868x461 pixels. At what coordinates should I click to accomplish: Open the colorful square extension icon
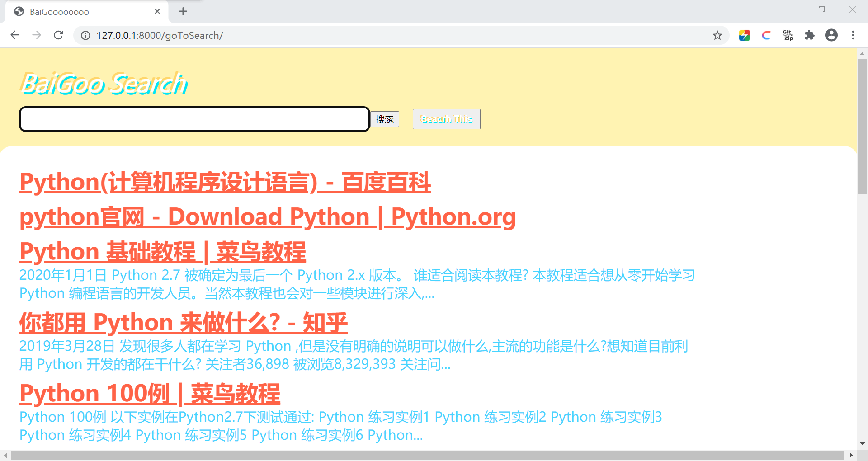(x=745, y=35)
